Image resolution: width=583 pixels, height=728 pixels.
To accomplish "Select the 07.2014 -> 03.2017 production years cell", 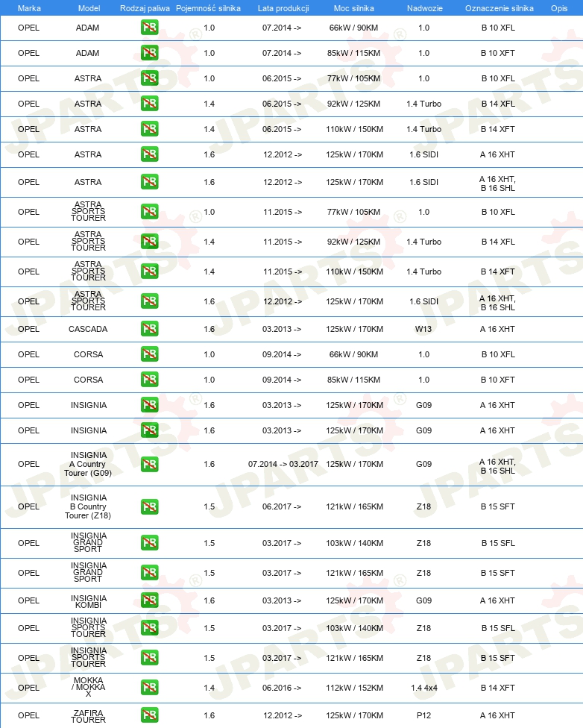I will [x=283, y=464].
